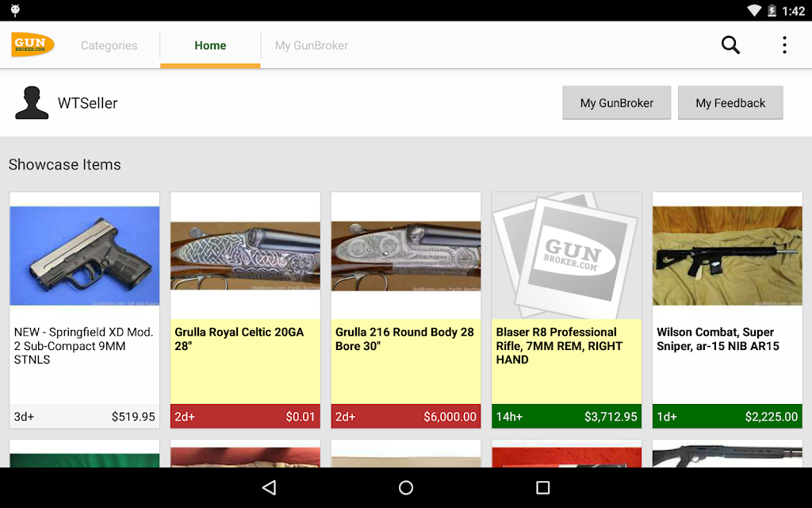Click the My Feedback button
The height and width of the screenshot is (508, 812).
pyautogui.click(x=730, y=102)
